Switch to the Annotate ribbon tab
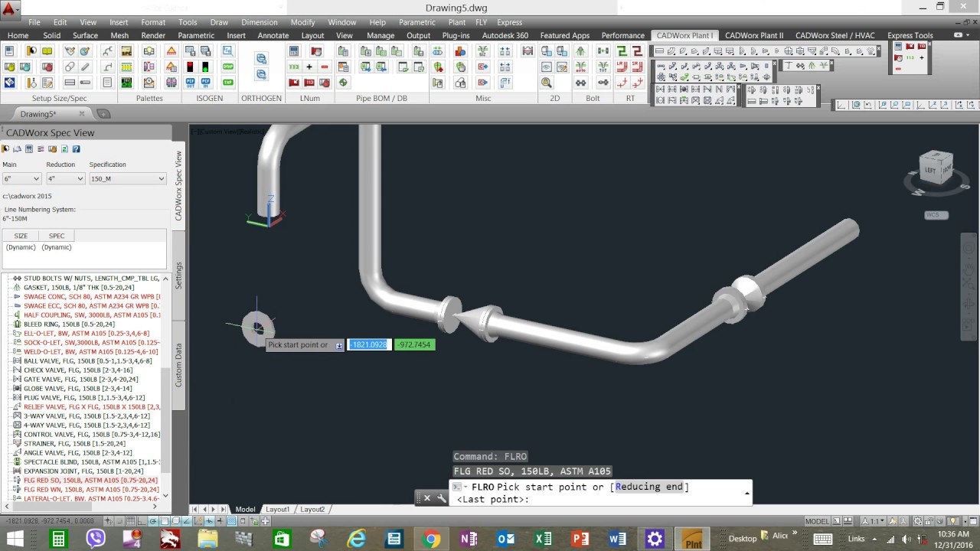The height and width of the screenshot is (551, 980). (273, 35)
